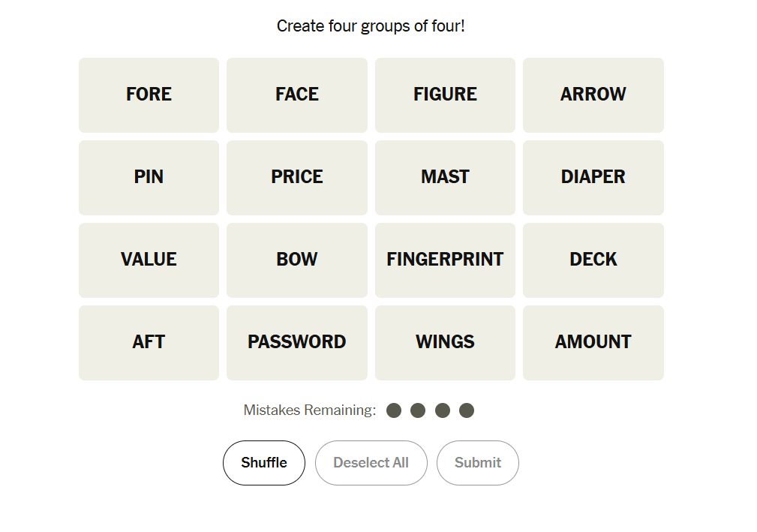
Task: Choose the ARROW tile
Action: (x=593, y=95)
